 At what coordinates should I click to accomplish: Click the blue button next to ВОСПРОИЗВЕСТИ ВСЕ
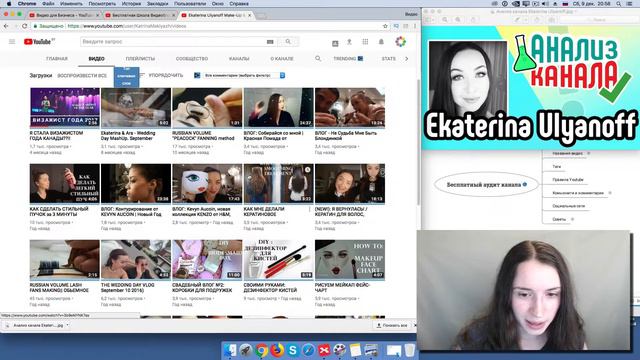(127, 77)
